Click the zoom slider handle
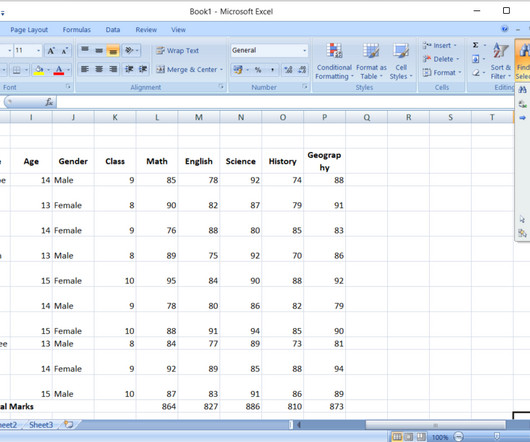Image resolution: width=530 pixels, height=442 pixels. pos(497,436)
